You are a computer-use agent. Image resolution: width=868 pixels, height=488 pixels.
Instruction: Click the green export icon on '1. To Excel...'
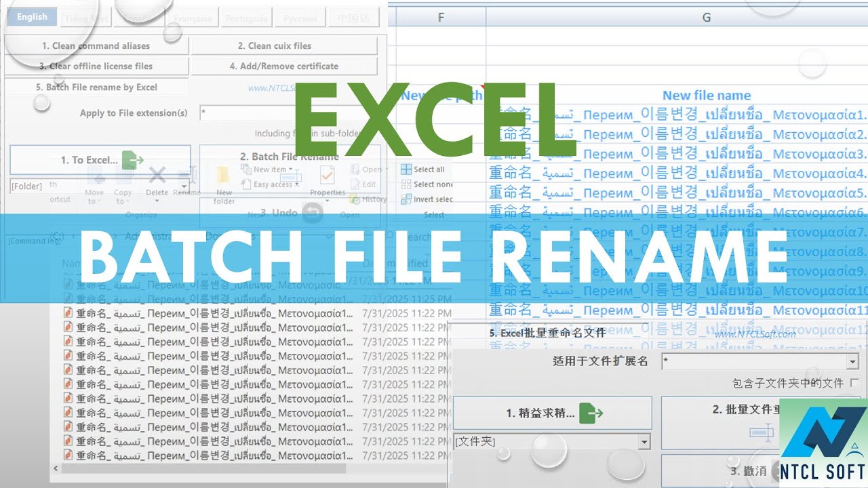(133, 160)
